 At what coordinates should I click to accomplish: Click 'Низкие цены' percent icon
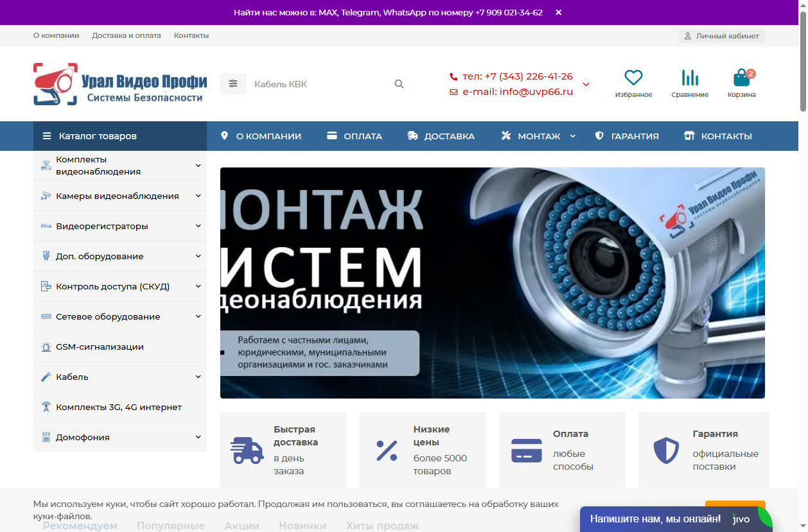(387, 450)
